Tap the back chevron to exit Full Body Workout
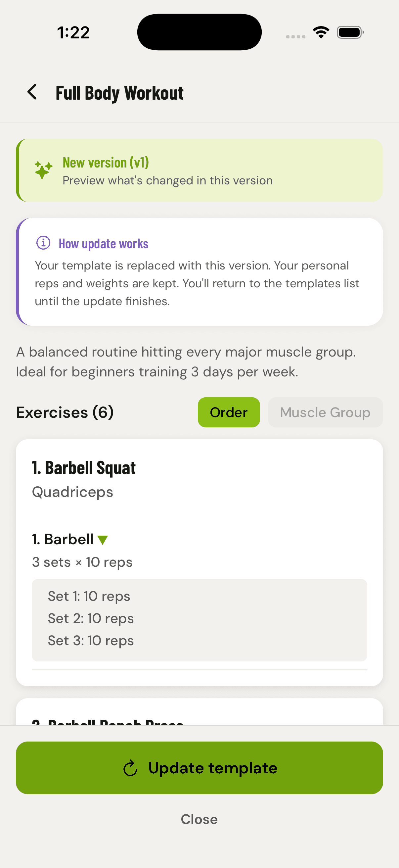The width and height of the screenshot is (399, 868). click(x=32, y=92)
